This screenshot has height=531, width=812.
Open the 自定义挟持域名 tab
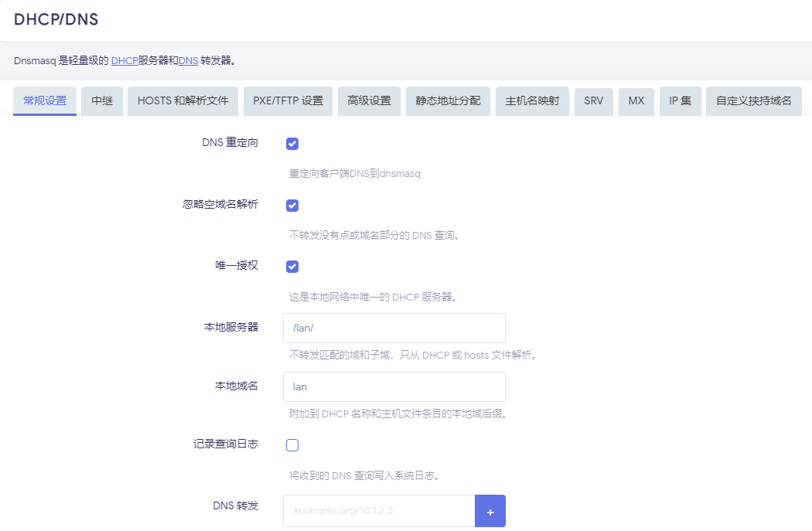click(x=753, y=101)
